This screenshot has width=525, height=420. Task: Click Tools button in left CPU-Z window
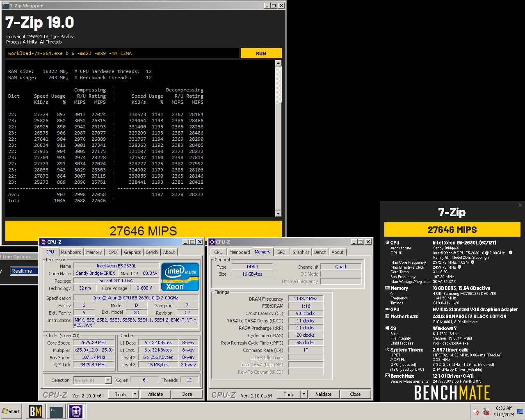point(121,394)
